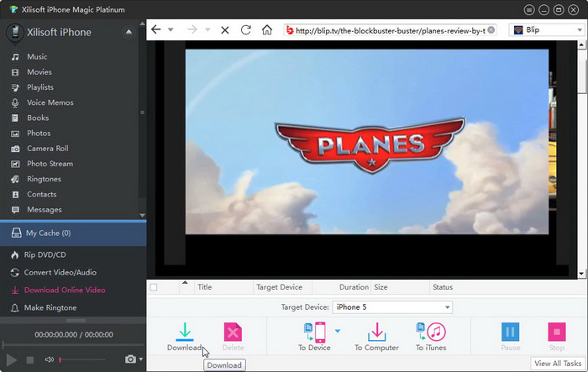Click the browser home icon
This screenshot has width=588, height=372.
pos(267,29)
